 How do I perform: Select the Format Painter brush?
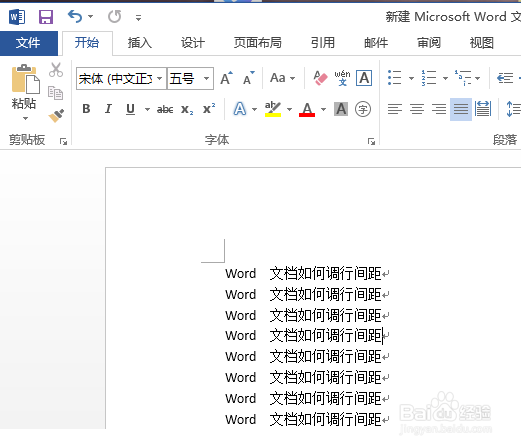coord(56,116)
